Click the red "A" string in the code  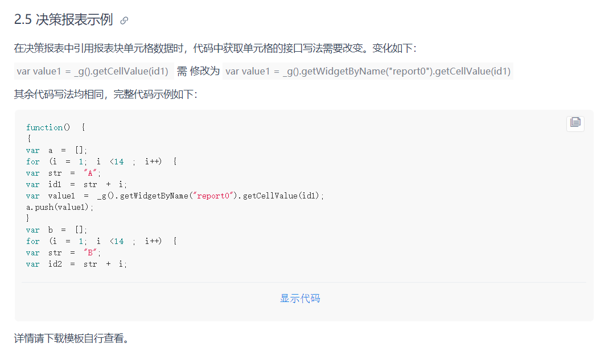coord(90,173)
